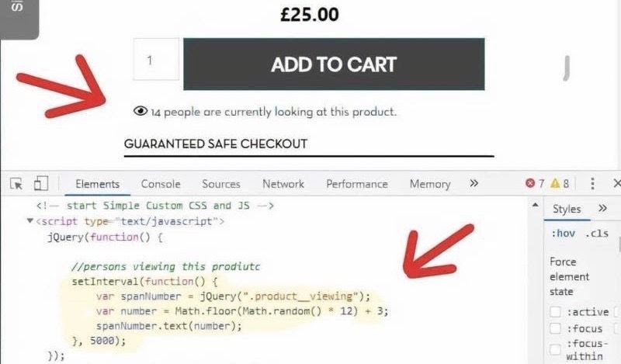Switch to the Console tab
The height and width of the screenshot is (364, 621).
(161, 184)
